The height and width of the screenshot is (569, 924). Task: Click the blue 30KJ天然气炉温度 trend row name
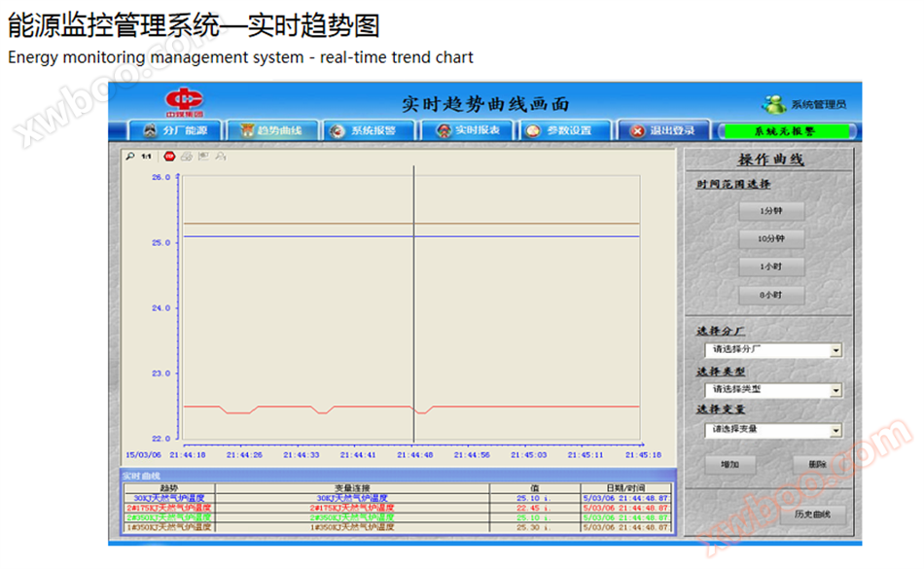click(x=169, y=498)
